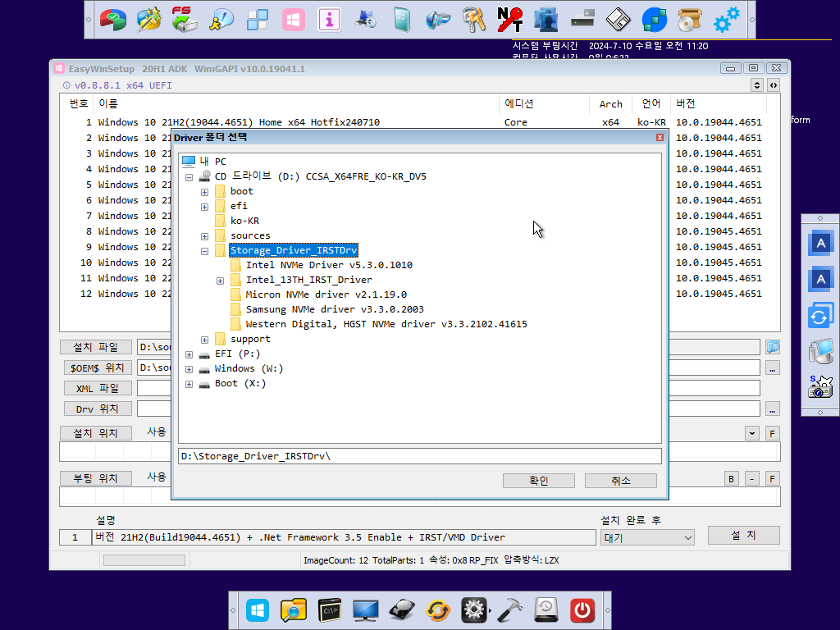The width and height of the screenshot is (840, 630).
Task: Collapse the Storage_Driver_IRSTDrv folder
Action: [204, 251]
